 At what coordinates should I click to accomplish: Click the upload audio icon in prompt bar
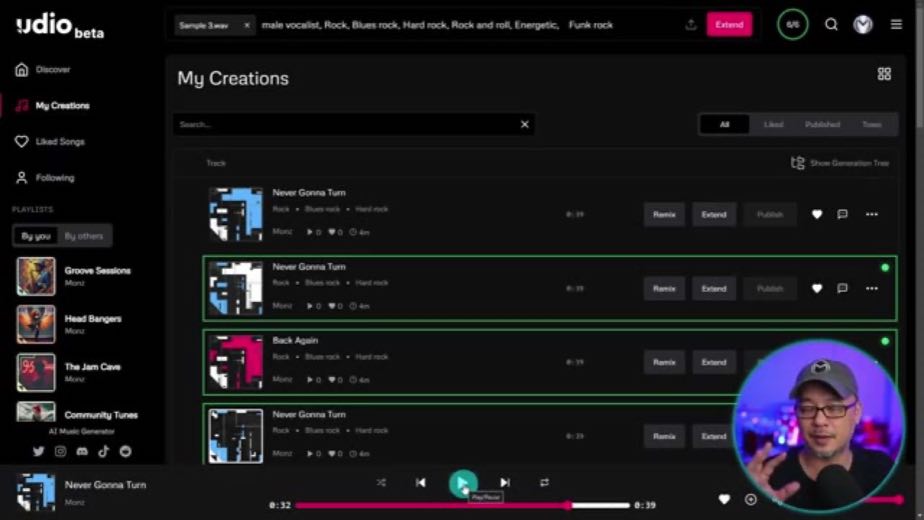(691, 25)
